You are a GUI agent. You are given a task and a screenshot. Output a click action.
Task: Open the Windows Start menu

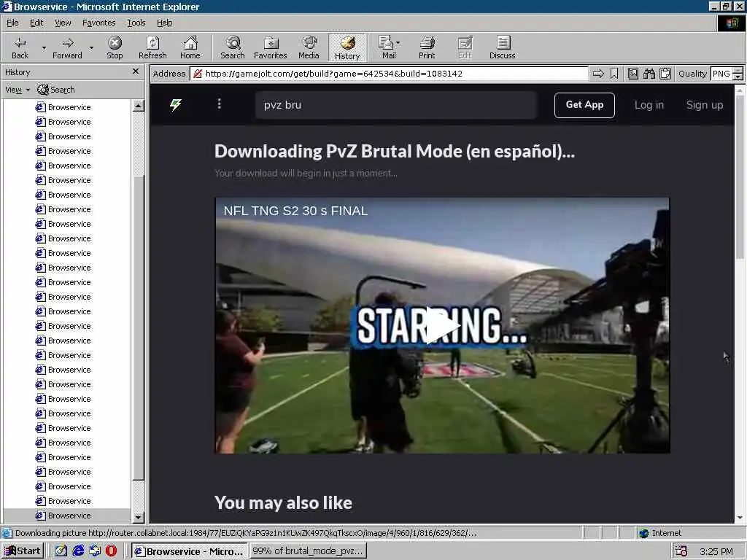click(23, 551)
